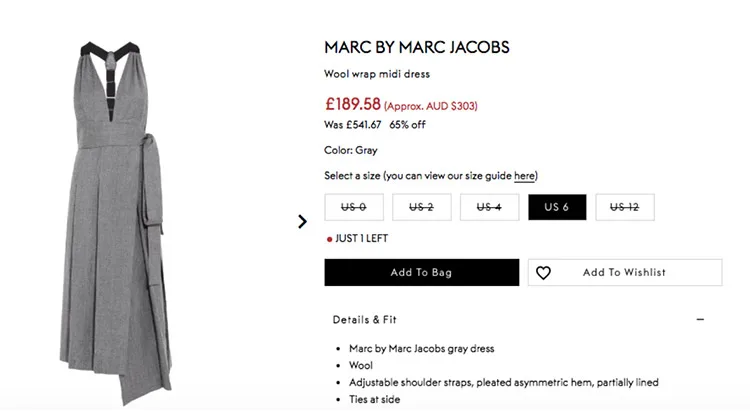The height and width of the screenshot is (411, 750).
Task: Select size US 2
Action: (421, 207)
